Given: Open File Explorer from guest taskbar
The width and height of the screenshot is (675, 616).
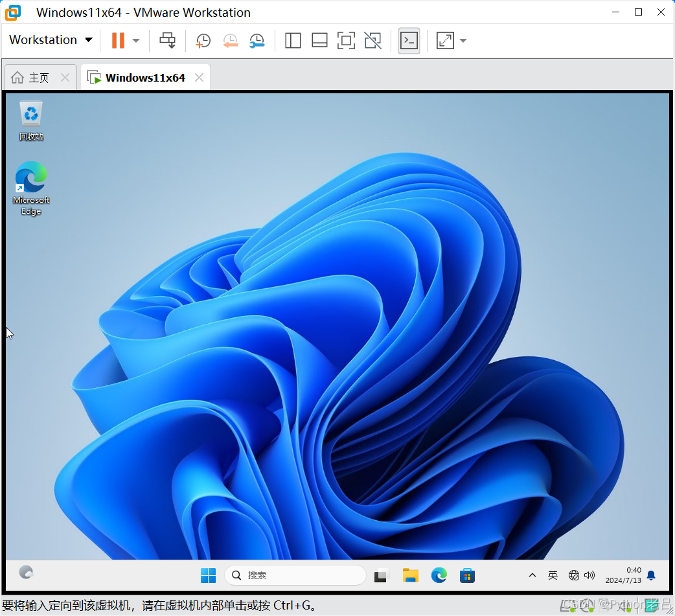Looking at the screenshot, I should point(410,576).
